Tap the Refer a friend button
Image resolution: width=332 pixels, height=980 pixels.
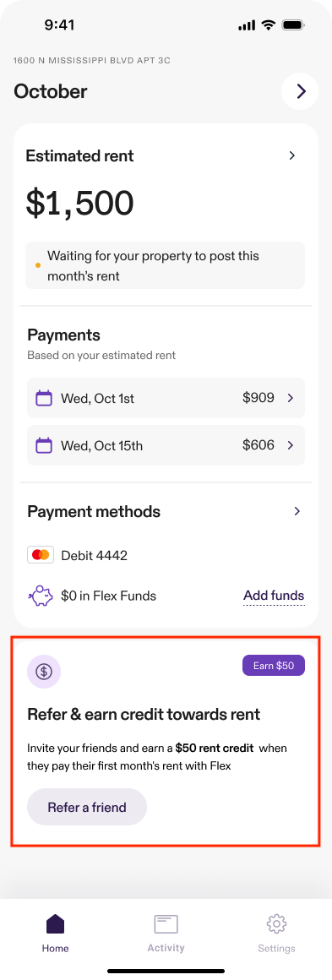87,808
